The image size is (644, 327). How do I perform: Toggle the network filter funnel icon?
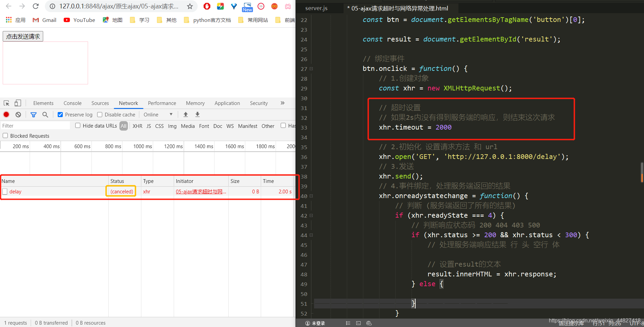(x=33, y=114)
